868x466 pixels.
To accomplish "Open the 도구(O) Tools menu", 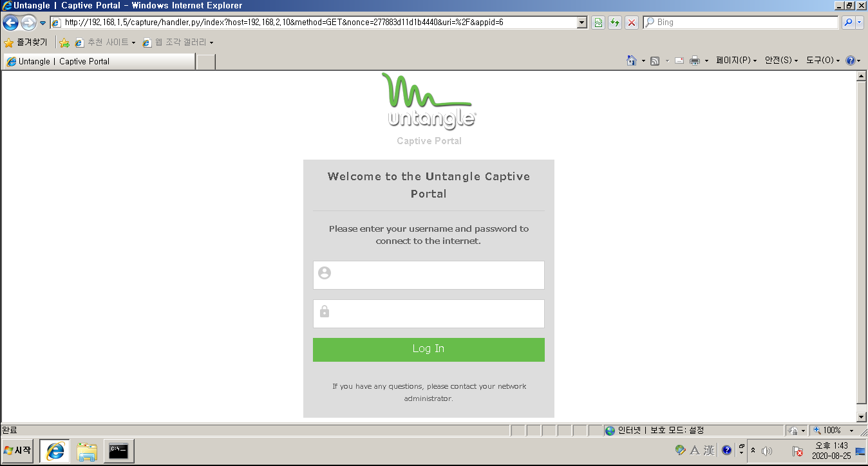I will coord(824,61).
